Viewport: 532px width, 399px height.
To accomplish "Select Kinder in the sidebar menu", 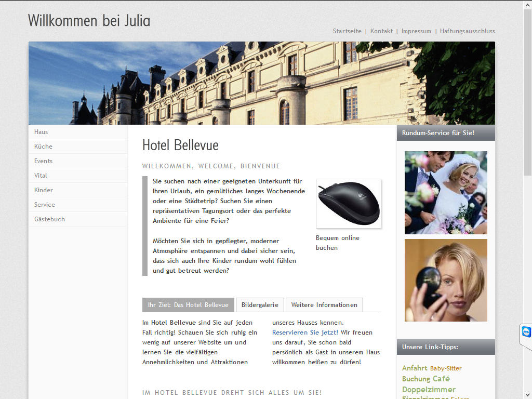I will pyautogui.click(x=78, y=190).
